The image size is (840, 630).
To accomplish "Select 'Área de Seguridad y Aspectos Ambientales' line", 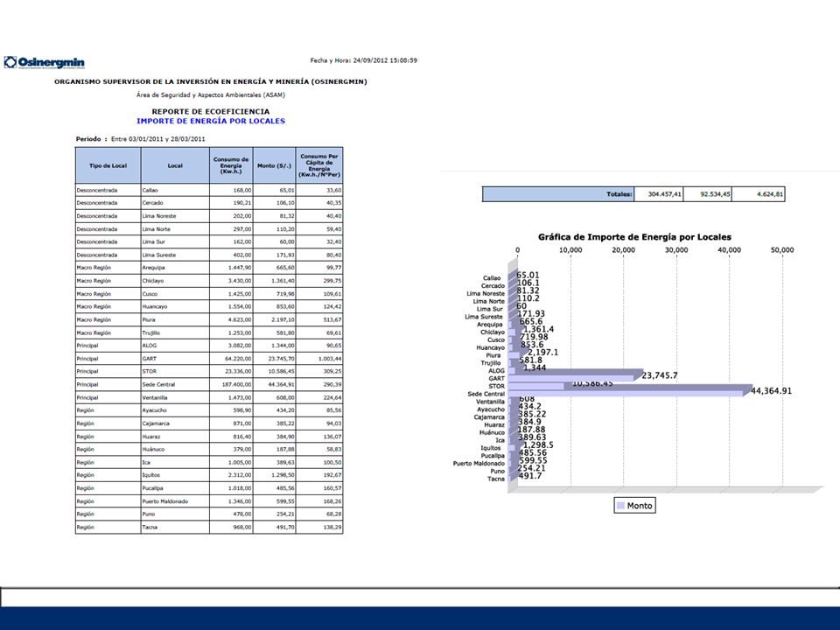I will (211, 94).
